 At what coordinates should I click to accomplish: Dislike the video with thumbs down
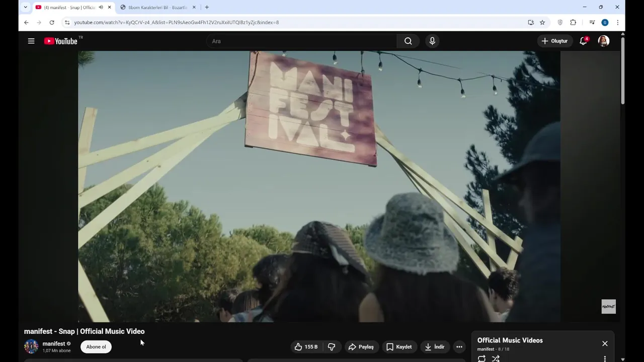click(332, 347)
